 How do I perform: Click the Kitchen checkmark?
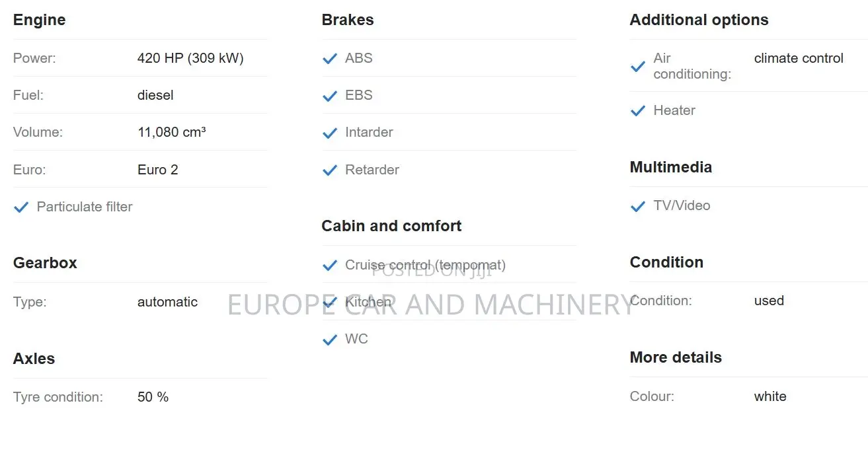pyautogui.click(x=330, y=303)
